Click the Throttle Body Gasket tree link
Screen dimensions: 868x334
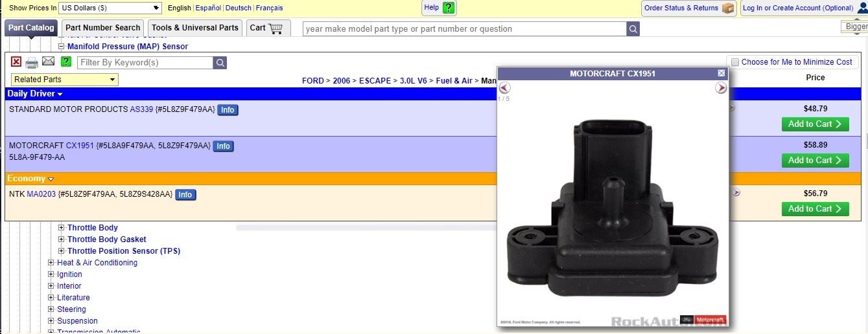107,239
